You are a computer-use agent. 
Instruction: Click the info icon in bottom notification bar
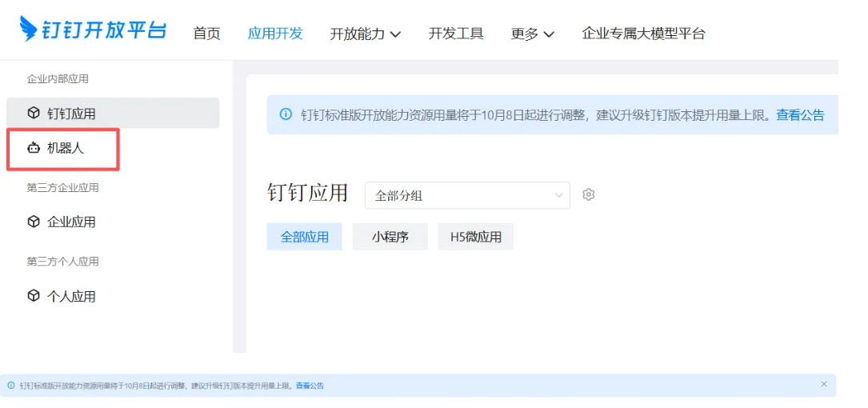pos(11,386)
